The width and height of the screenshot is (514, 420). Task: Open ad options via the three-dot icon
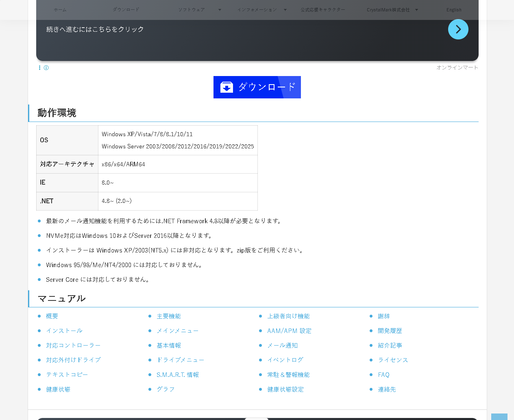click(39, 67)
